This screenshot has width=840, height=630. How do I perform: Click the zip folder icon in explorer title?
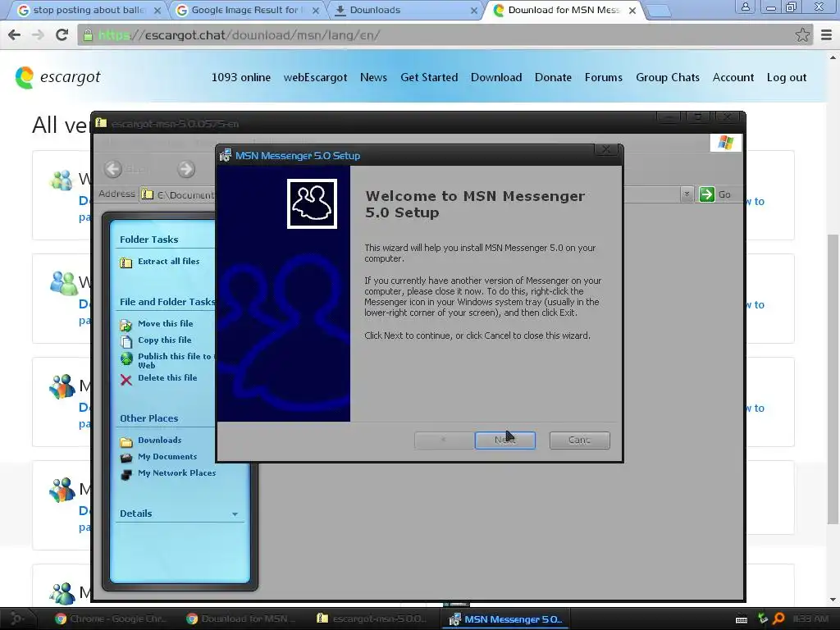click(101, 123)
